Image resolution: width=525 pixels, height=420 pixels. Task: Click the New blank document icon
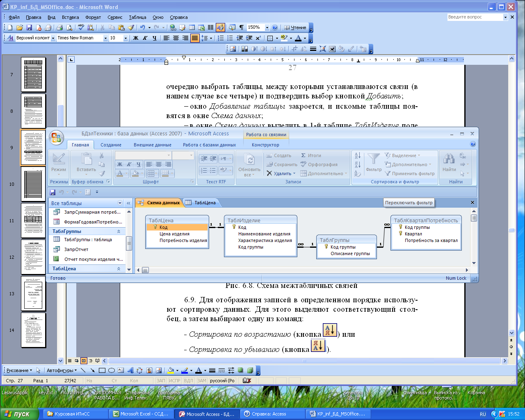click(10, 27)
